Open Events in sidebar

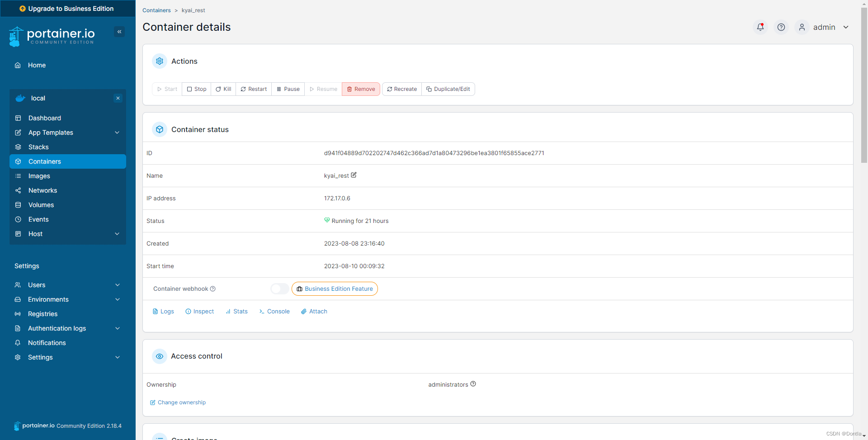[68, 219]
